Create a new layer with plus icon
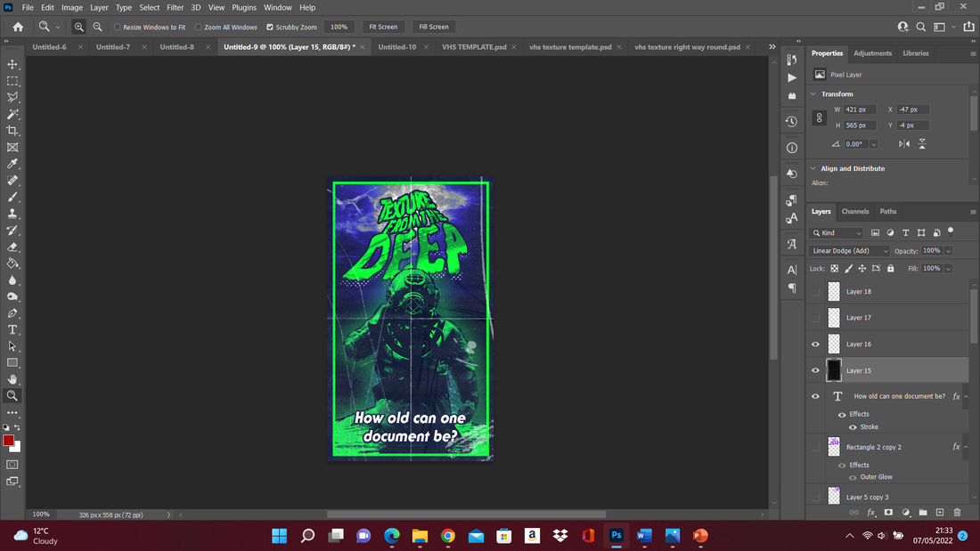Viewport: 980px width, 551px height. (940, 512)
